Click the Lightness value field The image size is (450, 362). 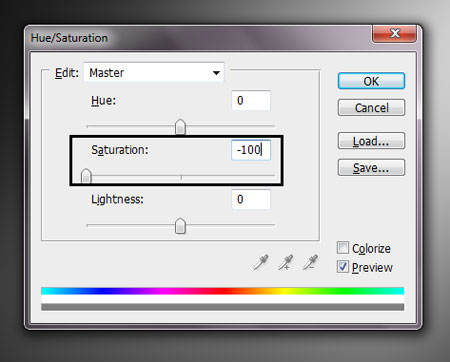(x=251, y=199)
